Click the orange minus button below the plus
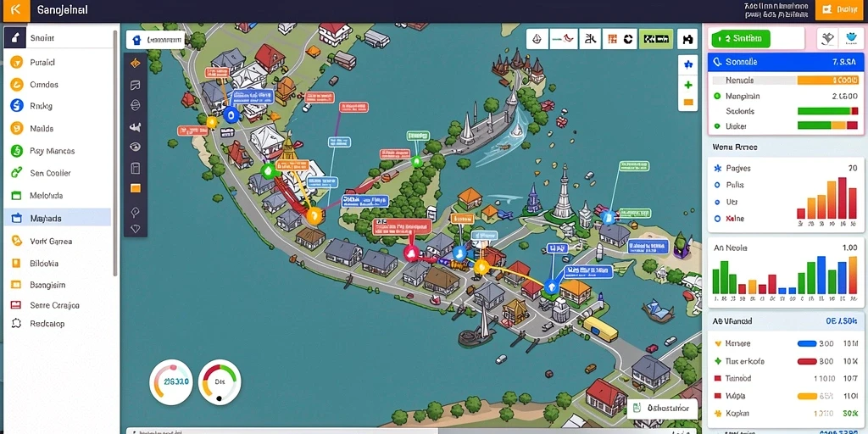The width and height of the screenshot is (868, 434). point(688,103)
